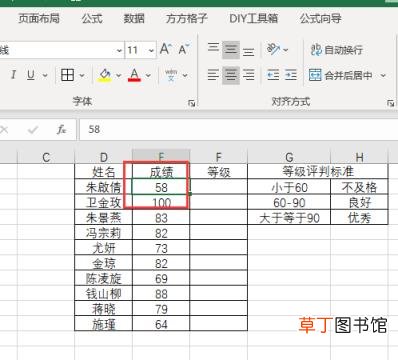The image size is (398, 360).
Task: Open fill color dropdown arrow
Action: (x=118, y=76)
